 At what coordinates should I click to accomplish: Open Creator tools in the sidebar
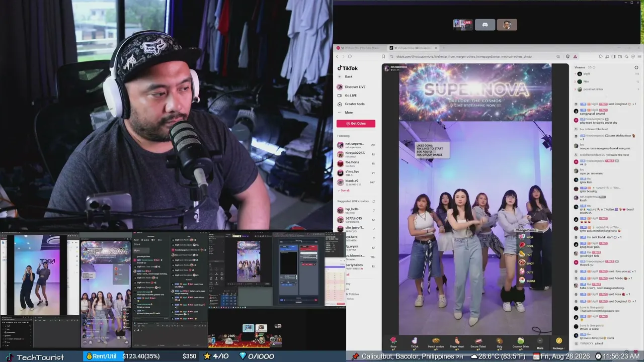pyautogui.click(x=351, y=104)
